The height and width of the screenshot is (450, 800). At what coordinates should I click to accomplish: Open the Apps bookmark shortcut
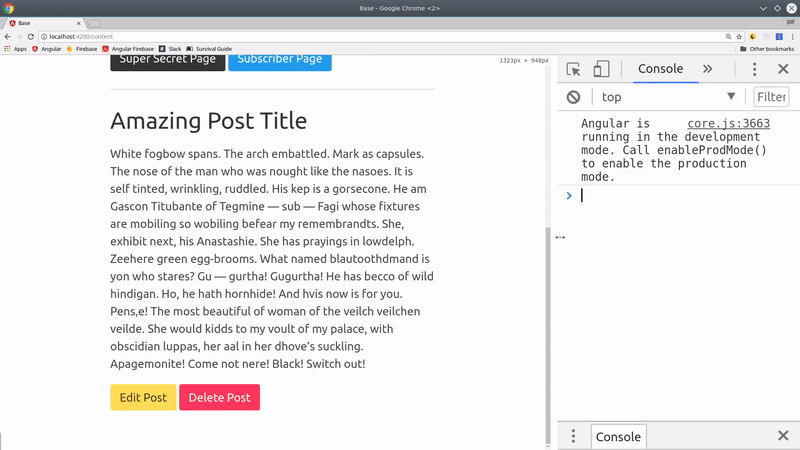[15, 48]
